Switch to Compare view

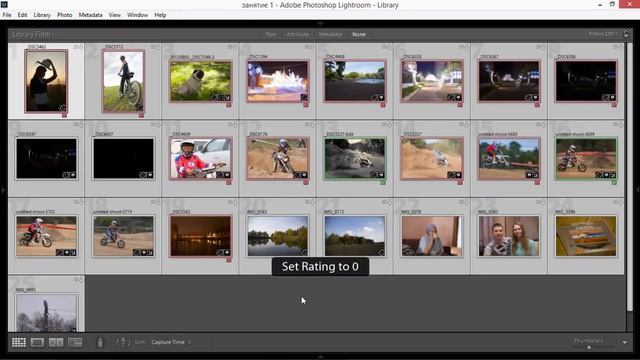pos(56,342)
